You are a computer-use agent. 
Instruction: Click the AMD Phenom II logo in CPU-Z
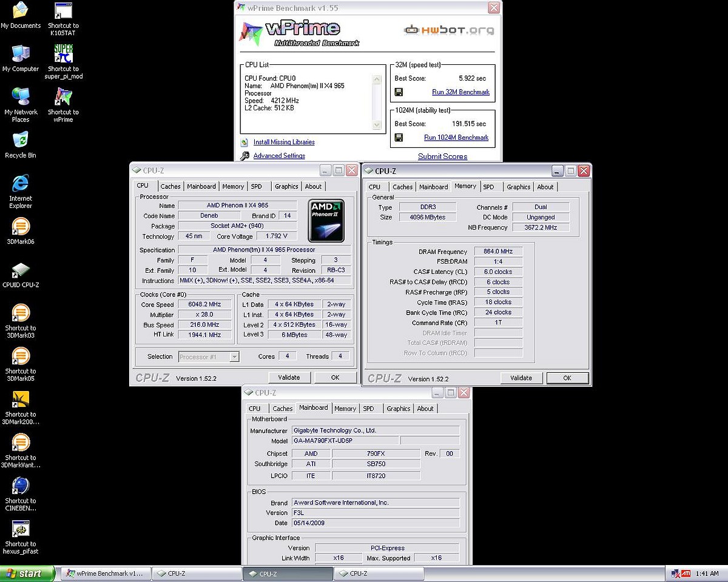pyautogui.click(x=326, y=221)
